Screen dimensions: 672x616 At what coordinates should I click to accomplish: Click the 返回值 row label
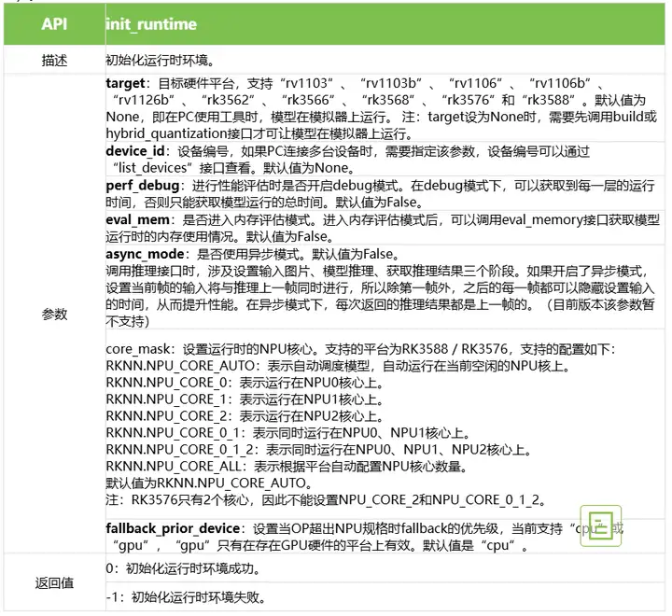(x=54, y=583)
